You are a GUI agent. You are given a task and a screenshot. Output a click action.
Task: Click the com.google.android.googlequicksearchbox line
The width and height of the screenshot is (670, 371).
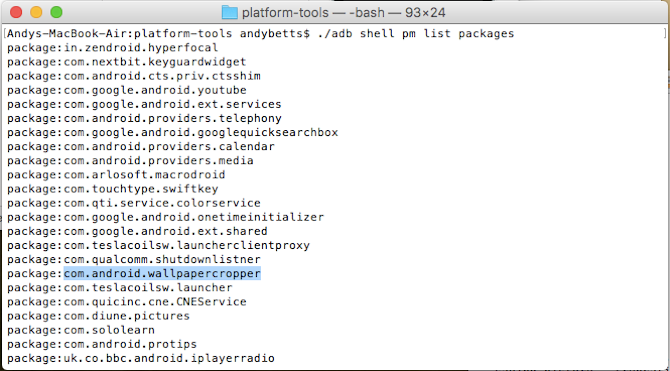(173, 132)
